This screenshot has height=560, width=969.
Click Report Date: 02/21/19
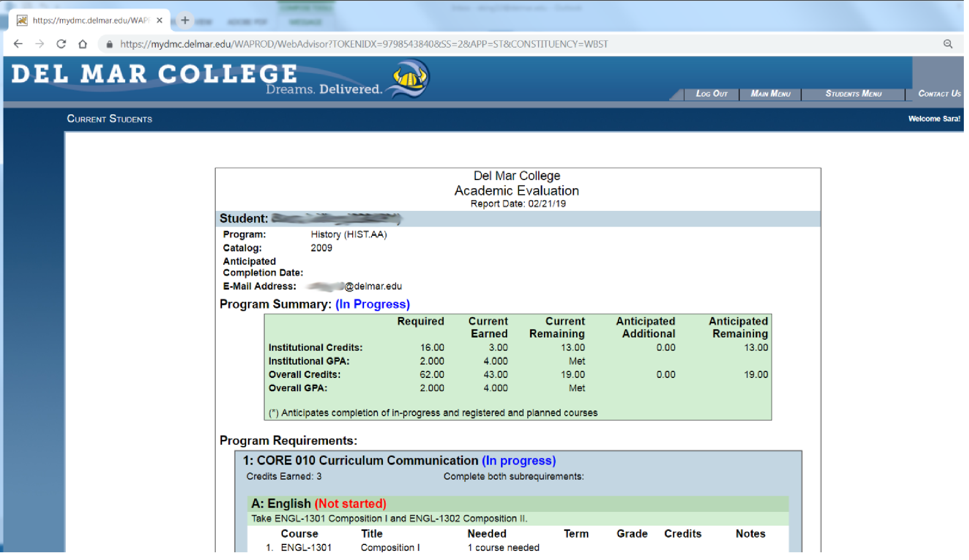(518, 204)
